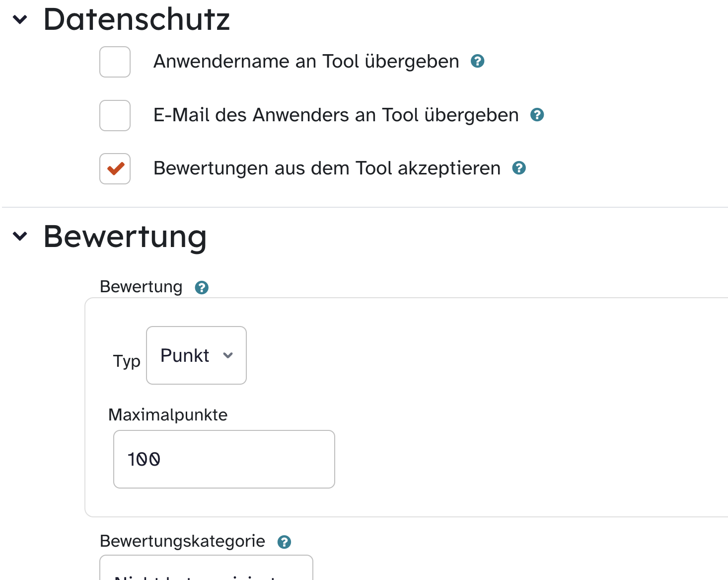Viewport: 728px width, 580px height.
Task: Show help for Bewertungen aus dem Tool akzeptieren
Action: [x=519, y=168]
